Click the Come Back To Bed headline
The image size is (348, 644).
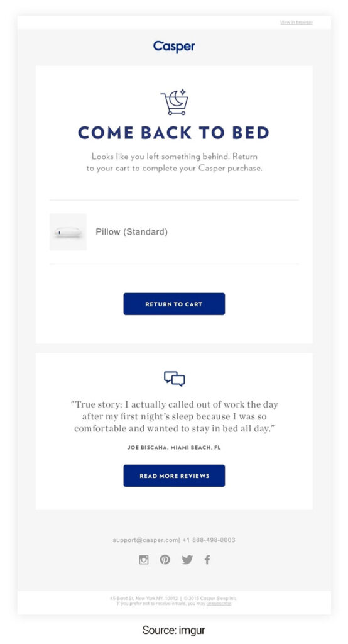[173, 133]
